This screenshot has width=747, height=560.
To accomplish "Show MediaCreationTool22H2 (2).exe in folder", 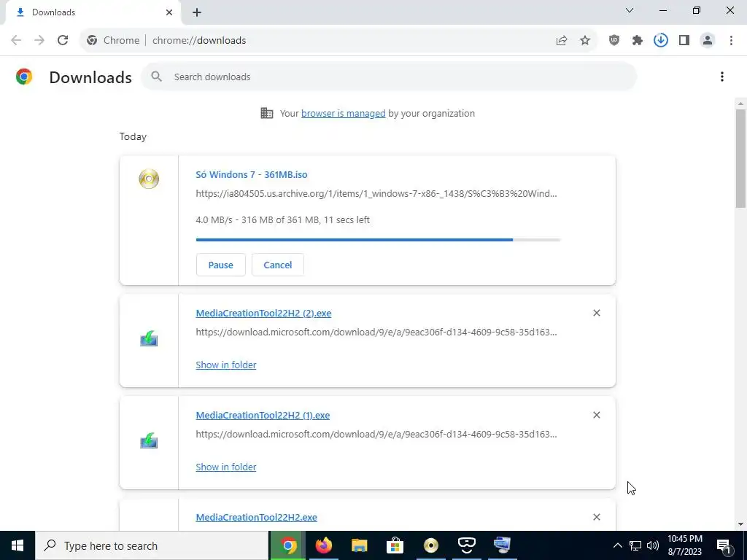I will click(226, 365).
